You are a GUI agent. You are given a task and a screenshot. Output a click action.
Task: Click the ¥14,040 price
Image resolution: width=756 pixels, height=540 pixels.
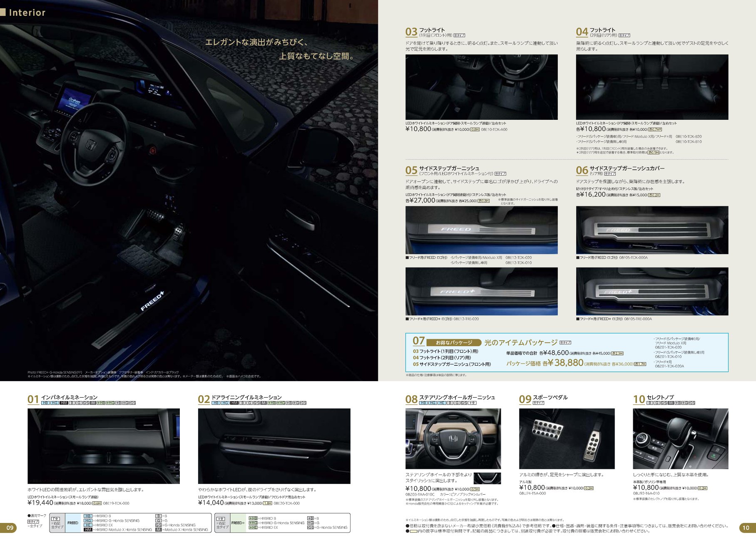click(x=211, y=503)
